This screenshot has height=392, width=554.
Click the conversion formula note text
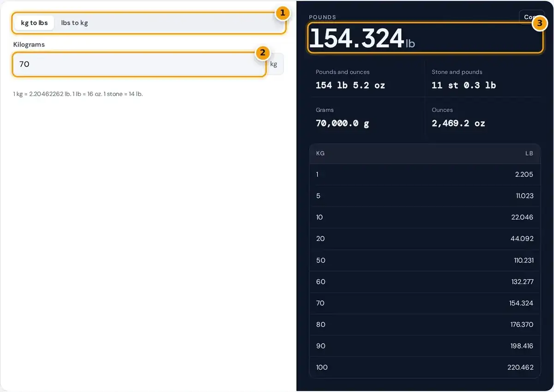pos(78,94)
